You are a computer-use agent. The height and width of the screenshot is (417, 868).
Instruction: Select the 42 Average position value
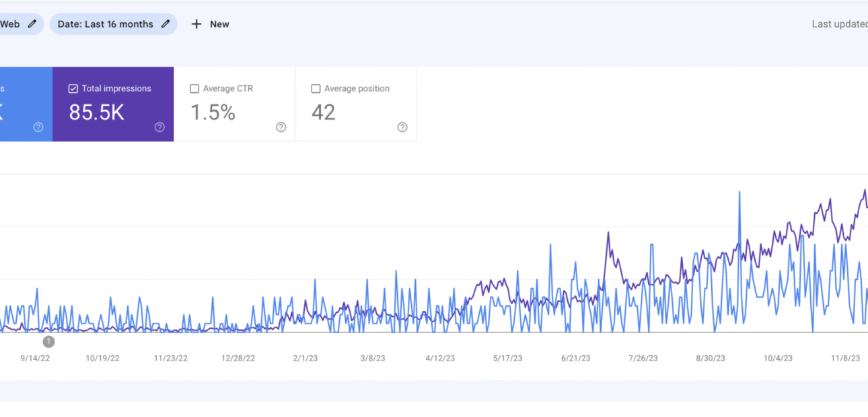tap(323, 112)
